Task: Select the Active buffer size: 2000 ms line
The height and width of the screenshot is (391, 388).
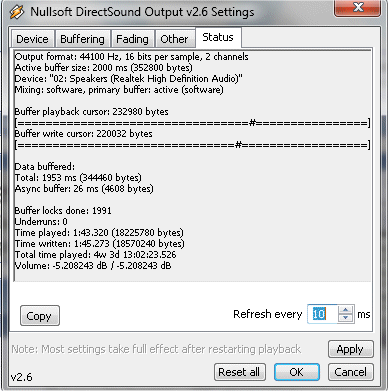Action: pyautogui.click(x=104, y=68)
